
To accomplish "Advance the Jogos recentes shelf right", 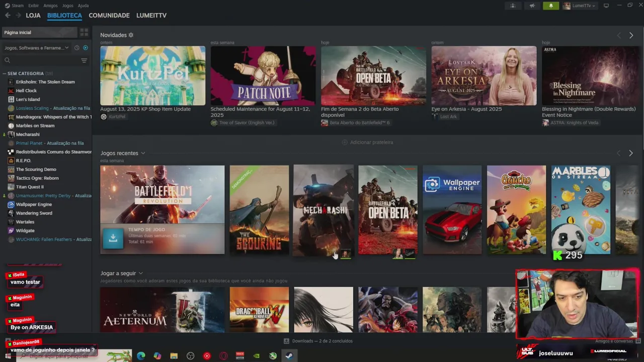I will (x=631, y=153).
